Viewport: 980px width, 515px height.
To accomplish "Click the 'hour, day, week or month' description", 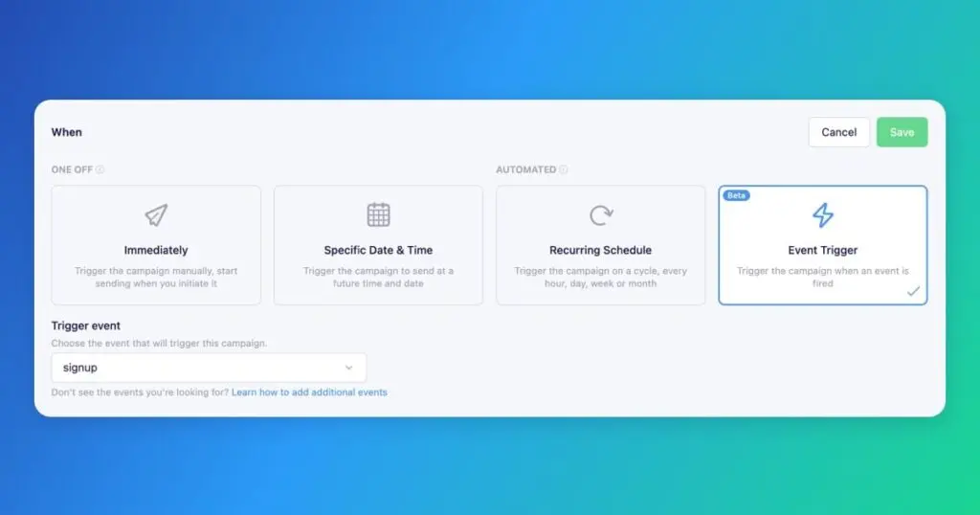I will click(601, 283).
